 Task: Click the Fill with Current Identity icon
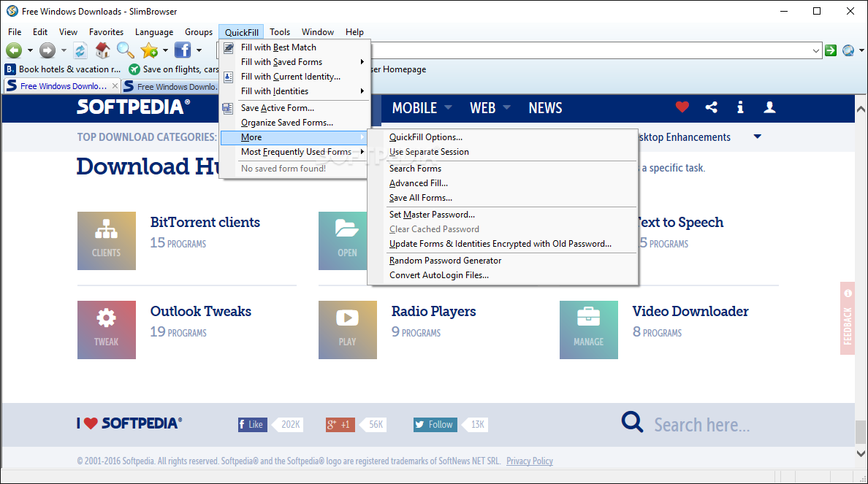(x=228, y=77)
